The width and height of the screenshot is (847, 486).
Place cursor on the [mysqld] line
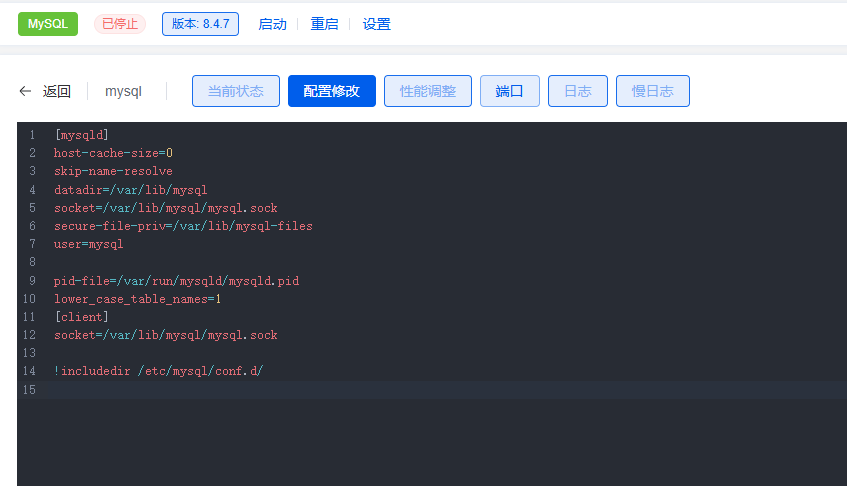[82, 135]
